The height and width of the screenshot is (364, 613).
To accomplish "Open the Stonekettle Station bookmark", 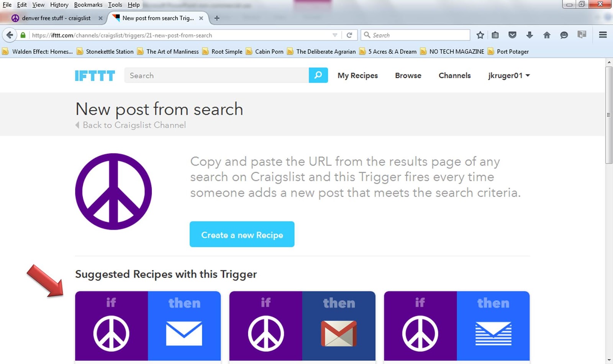I will [105, 51].
